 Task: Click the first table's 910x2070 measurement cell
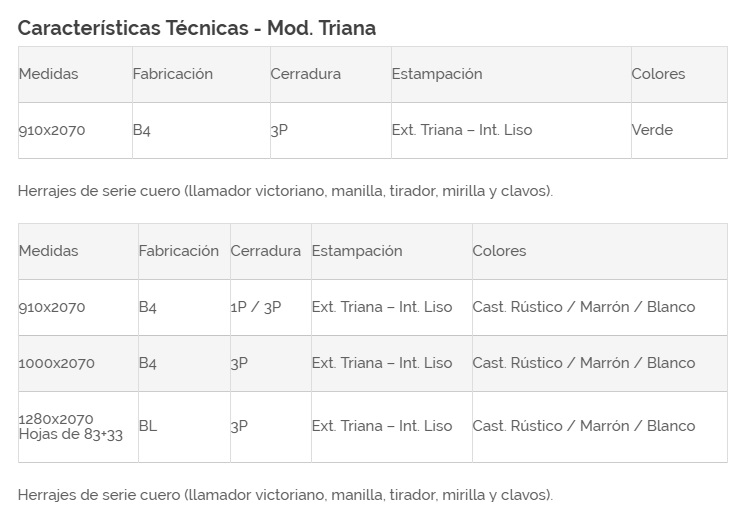click(x=75, y=131)
